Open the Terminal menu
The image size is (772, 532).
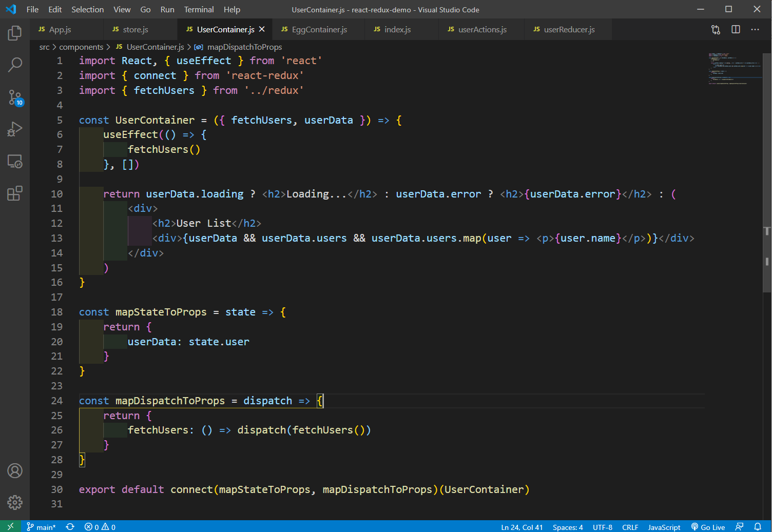pos(199,9)
